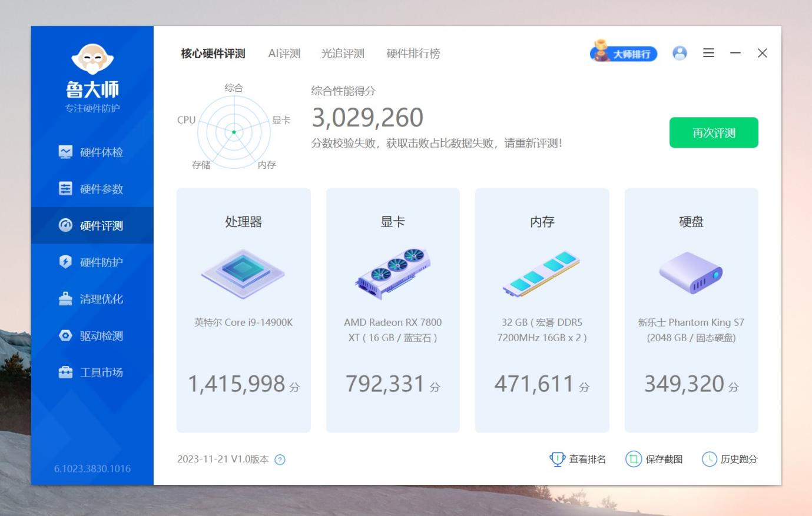Click the CPU chip illustration
The width and height of the screenshot is (812, 516).
click(243, 274)
